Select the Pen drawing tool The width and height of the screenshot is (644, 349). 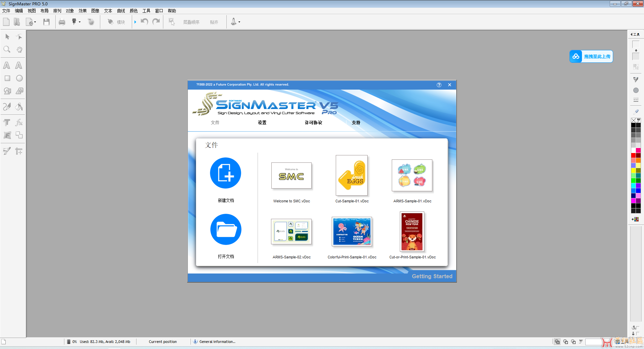[x=7, y=107]
